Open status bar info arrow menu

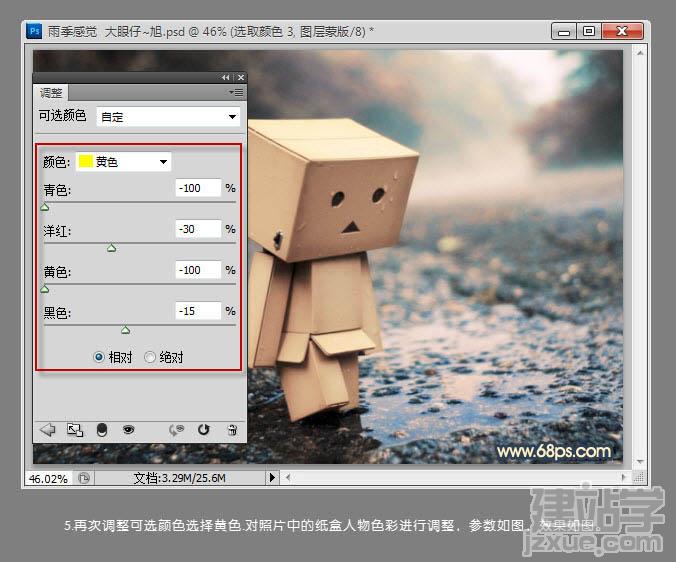tap(272, 478)
